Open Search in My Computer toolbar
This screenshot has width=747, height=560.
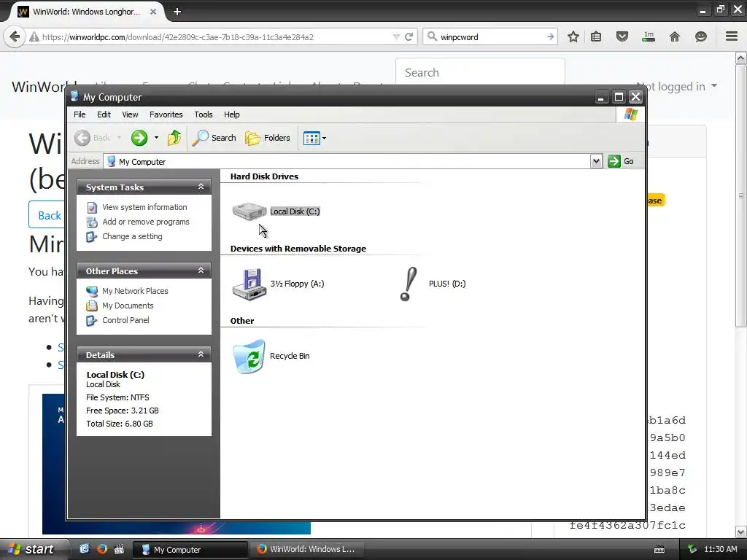pyautogui.click(x=214, y=138)
